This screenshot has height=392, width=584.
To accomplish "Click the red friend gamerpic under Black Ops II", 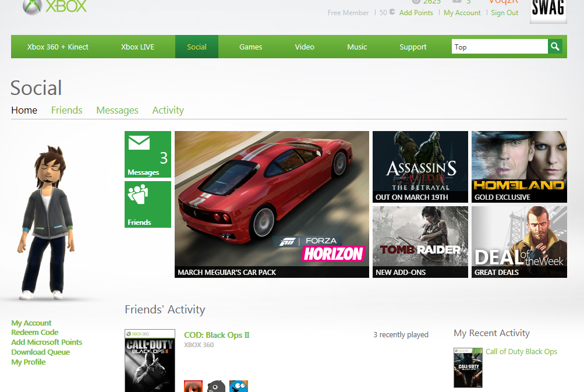I will (x=193, y=386).
